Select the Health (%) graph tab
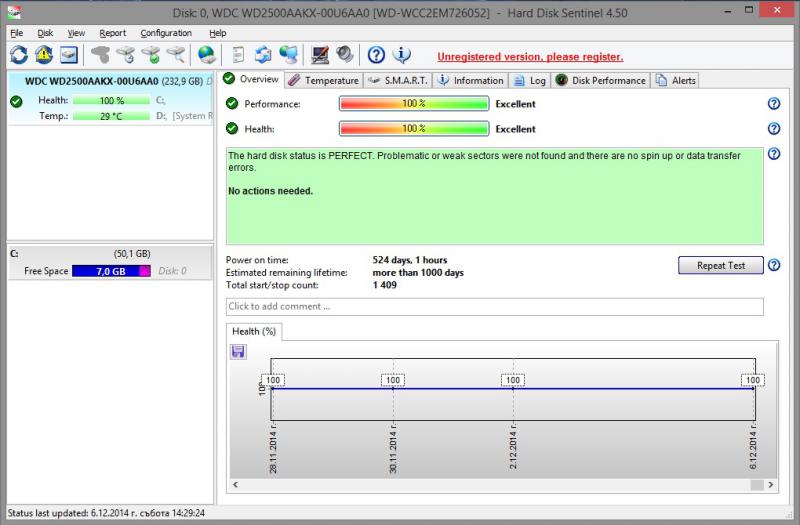Viewport: 800px width, 525px height. tap(254, 332)
